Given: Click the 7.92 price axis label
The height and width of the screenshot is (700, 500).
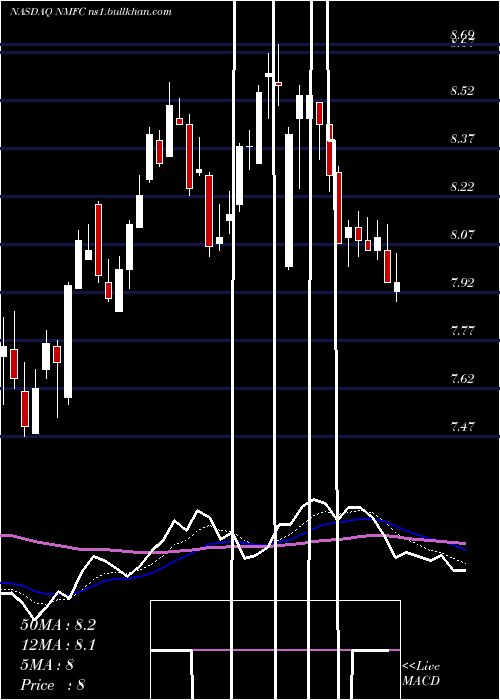Looking at the screenshot, I should pyautogui.click(x=462, y=282).
